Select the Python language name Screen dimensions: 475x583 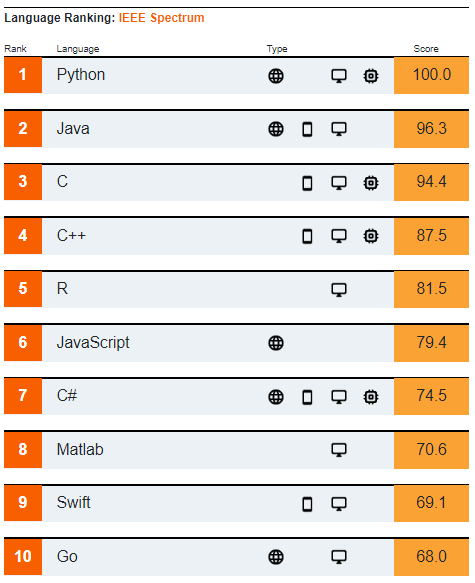tap(81, 75)
